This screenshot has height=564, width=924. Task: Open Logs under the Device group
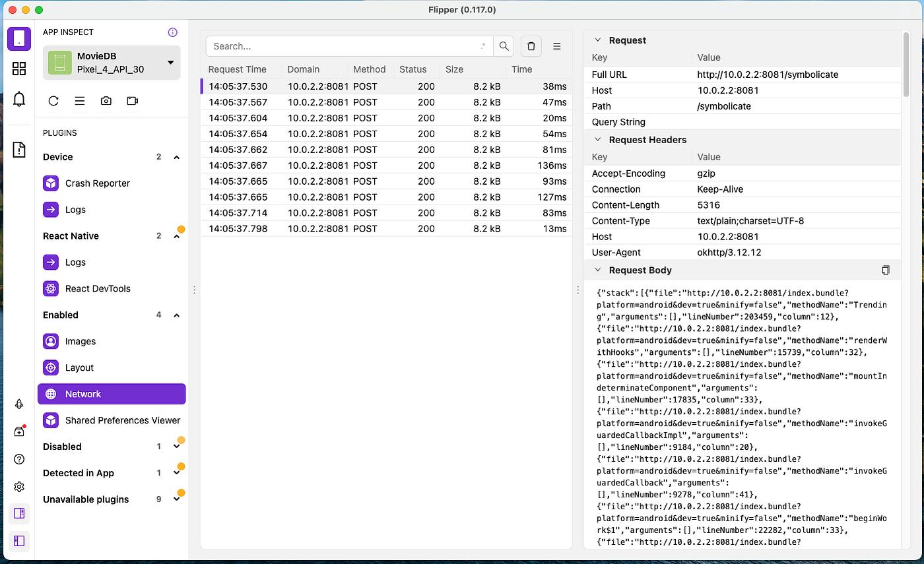pyautogui.click(x=112, y=210)
